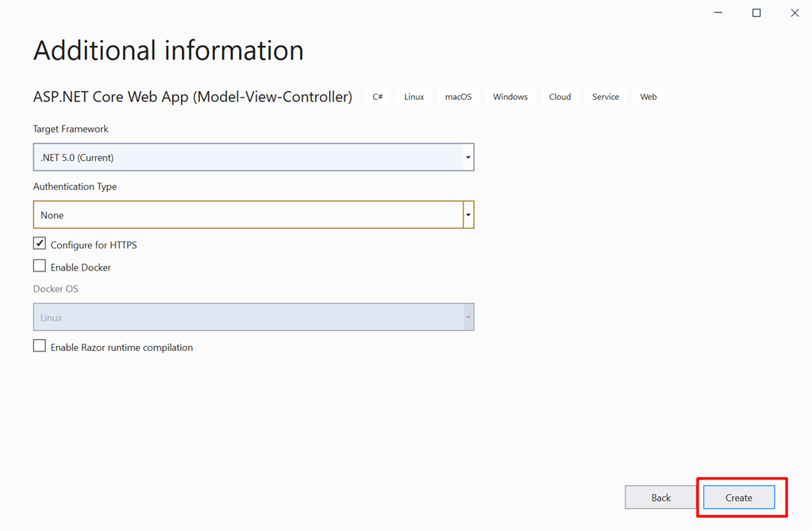Select the C# language tag
This screenshot has height=531, width=812.
pyautogui.click(x=377, y=96)
